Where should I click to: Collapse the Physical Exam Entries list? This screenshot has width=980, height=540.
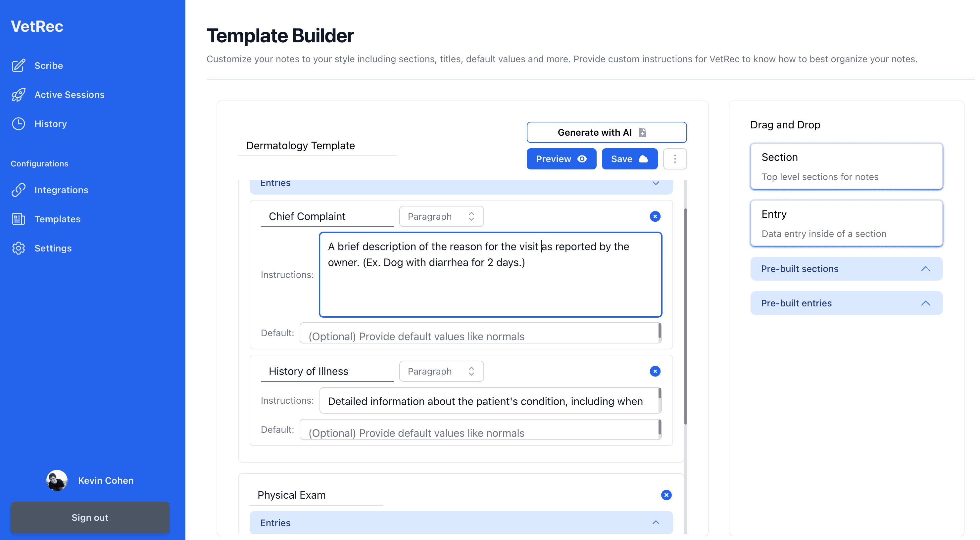coord(655,522)
